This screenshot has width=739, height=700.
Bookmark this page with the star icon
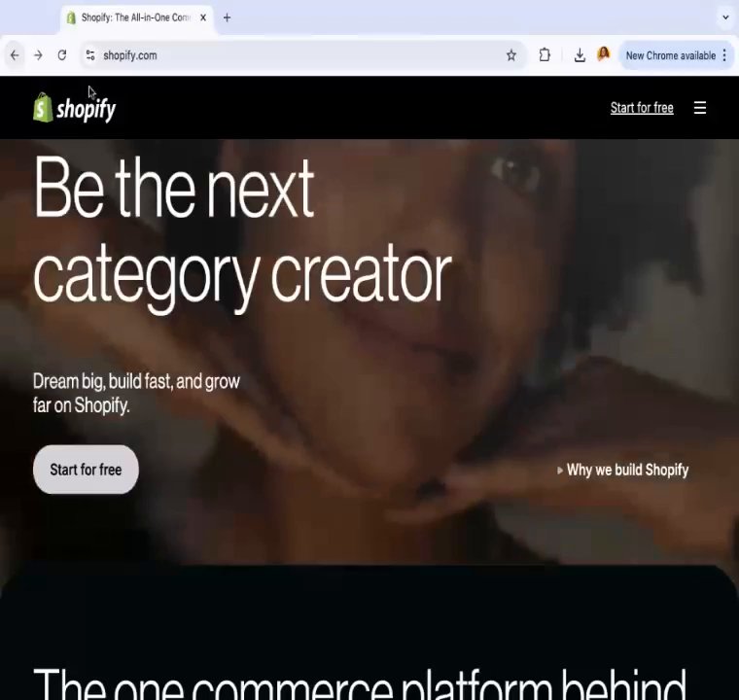(511, 55)
